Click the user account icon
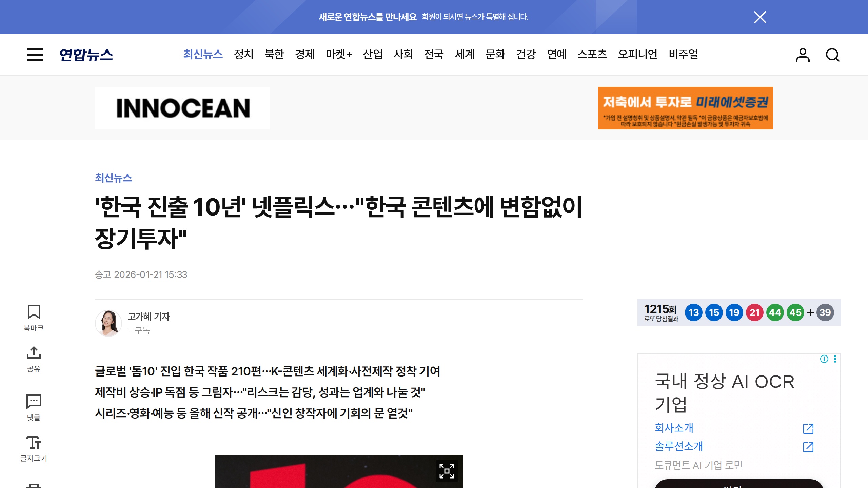 (803, 55)
